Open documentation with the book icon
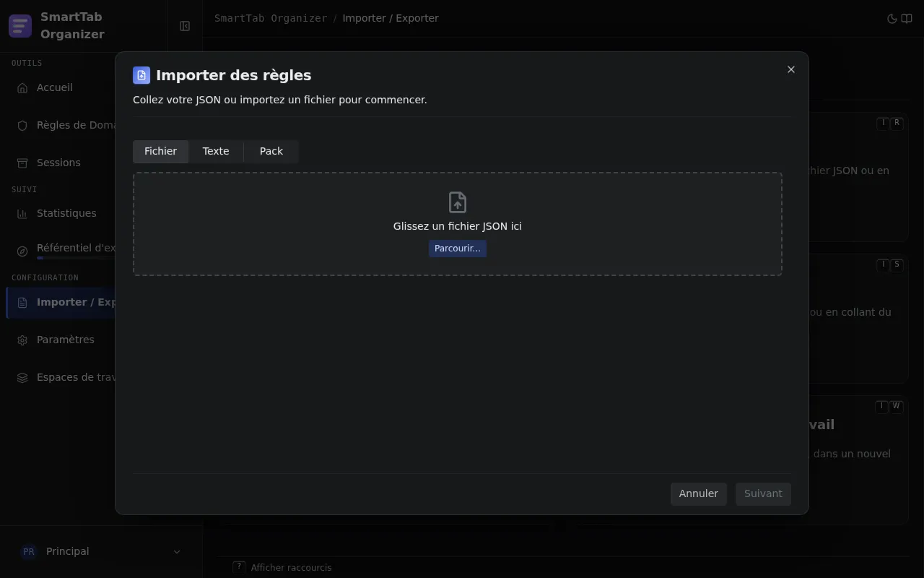The width and height of the screenshot is (924, 578). tap(907, 19)
